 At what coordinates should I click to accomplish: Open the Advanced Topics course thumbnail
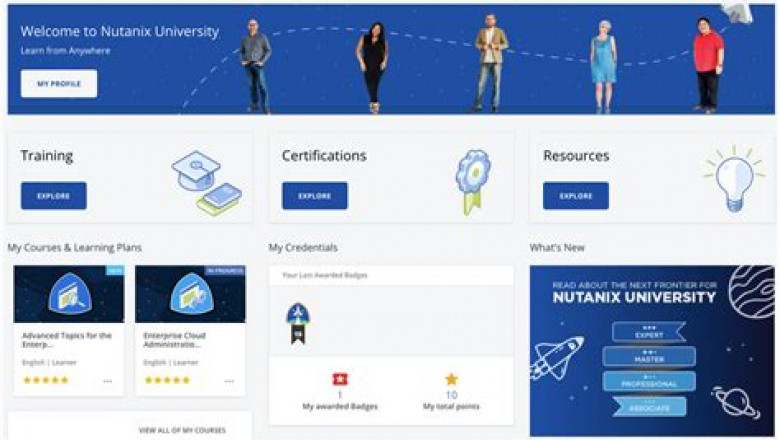tap(69, 294)
